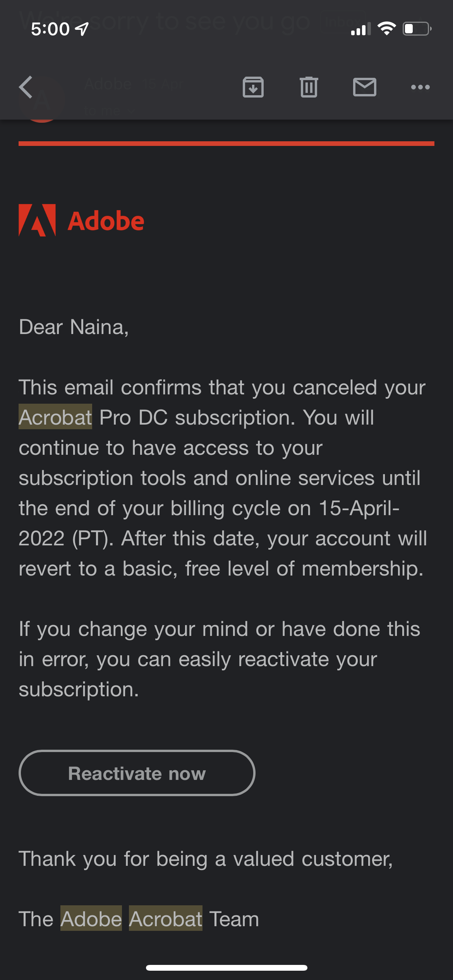Tap the cellular signal bars
453x980 pixels.
click(360, 29)
